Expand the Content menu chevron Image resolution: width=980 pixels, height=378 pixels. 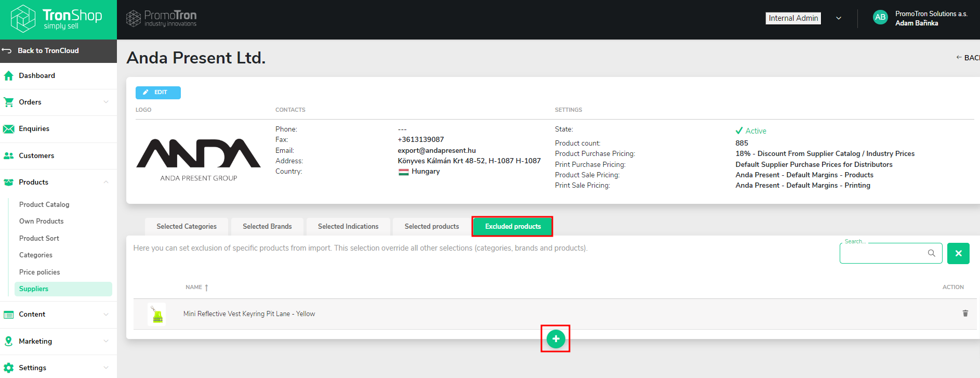[106, 314]
